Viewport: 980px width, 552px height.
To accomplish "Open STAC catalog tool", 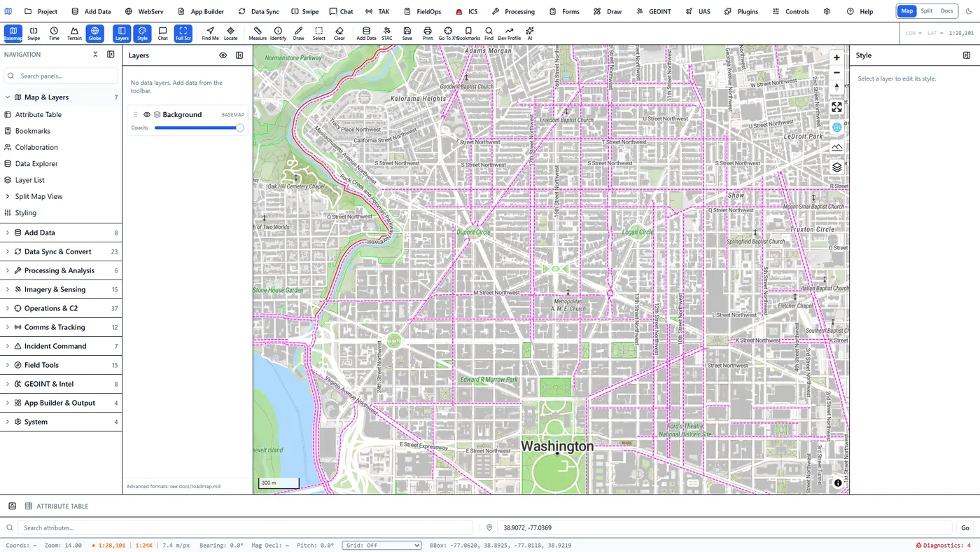I will (386, 34).
